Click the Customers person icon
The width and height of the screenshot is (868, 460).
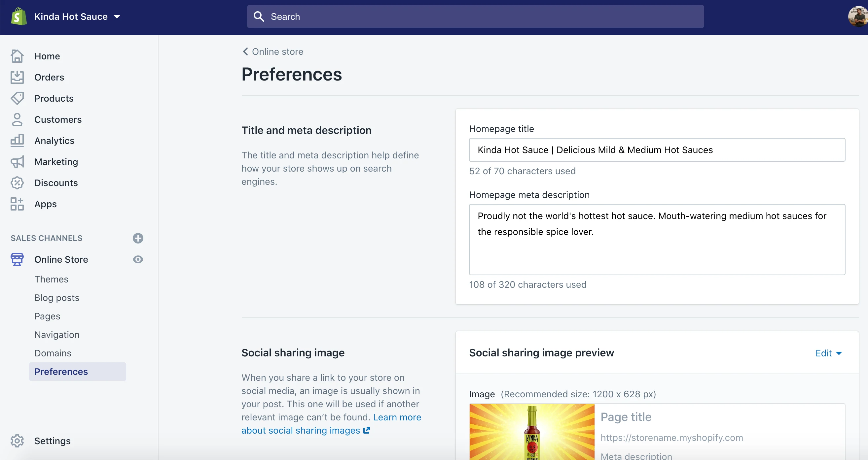pyautogui.click(x=17, y=119)
